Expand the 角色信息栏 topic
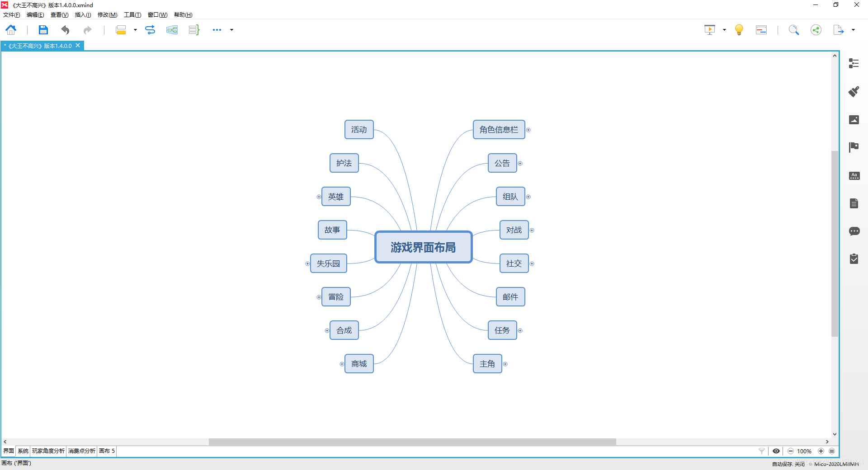The width and height of the screenshot is (868, 470). click(528, 130)
